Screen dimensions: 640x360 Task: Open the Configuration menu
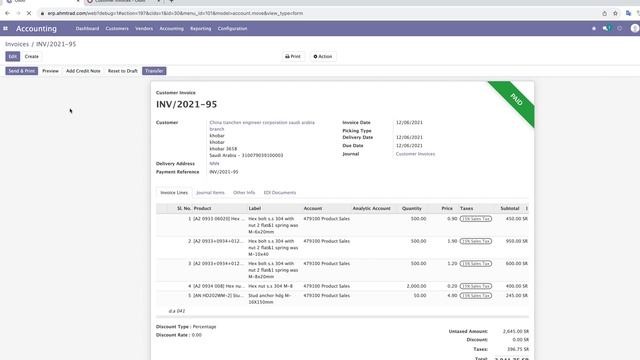click(x=232, y=29)
